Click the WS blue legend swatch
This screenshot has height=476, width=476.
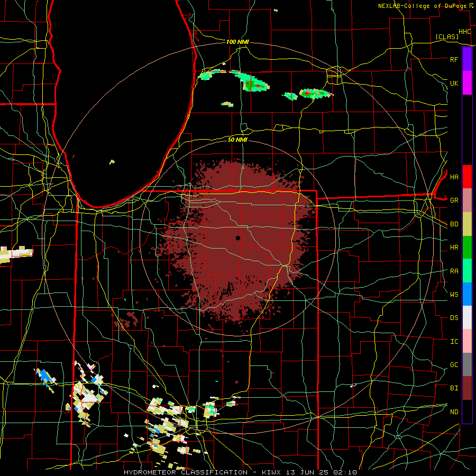467,294
